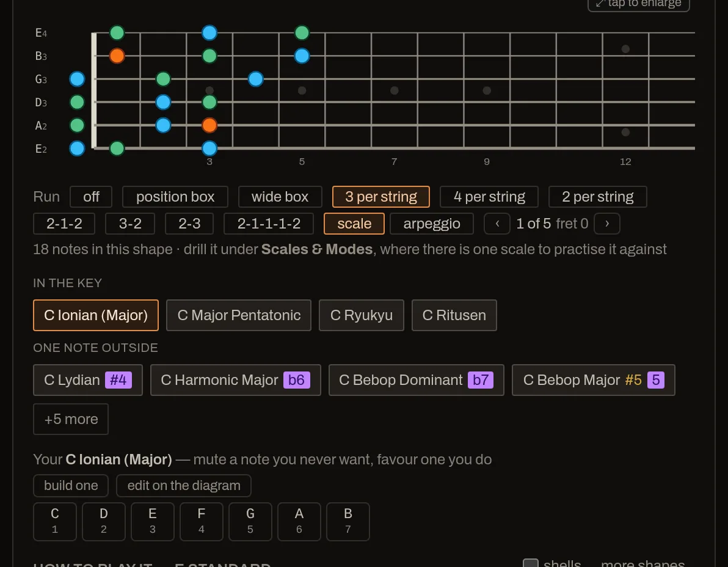Switch to arpeggio mode
Screen dimensions: 728x567
point(432,224)
